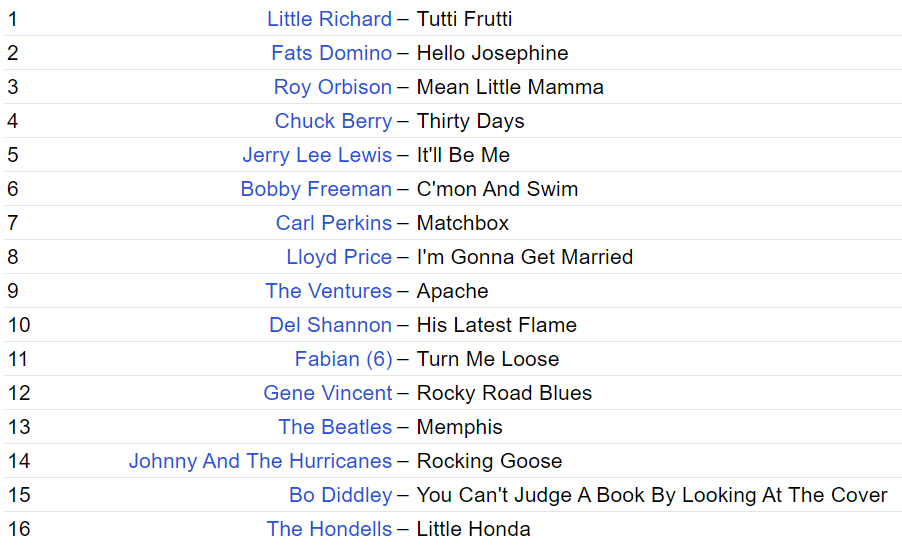This screenshot has width=902, height=549.
Task: Click the Lloyd Price link
Action: tap(339, 257)
